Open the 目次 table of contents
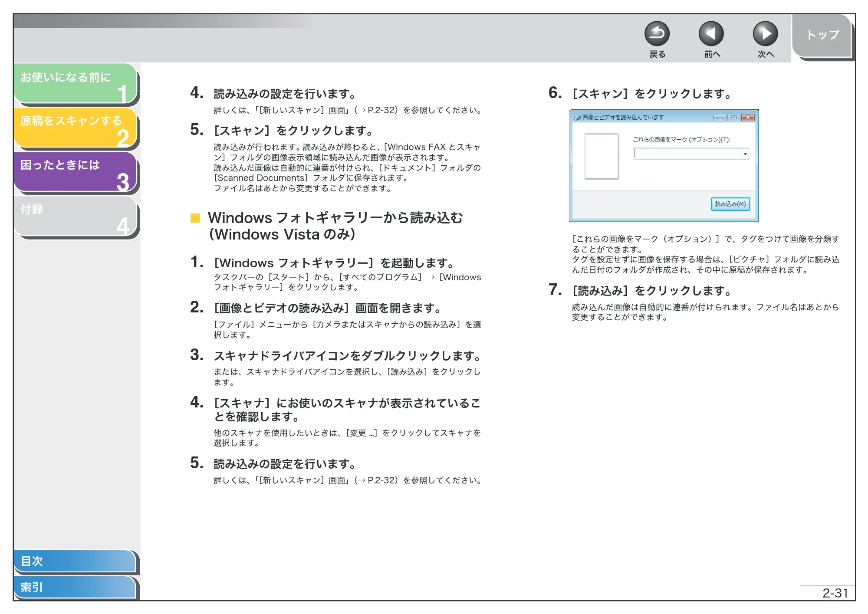The width and height of the screenshot is (868, 614). pos(75,561)
